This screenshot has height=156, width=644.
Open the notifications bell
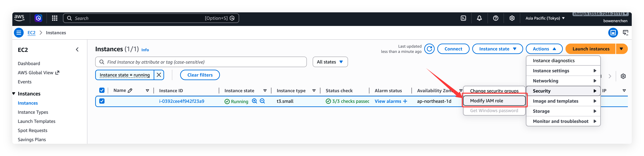479,18
